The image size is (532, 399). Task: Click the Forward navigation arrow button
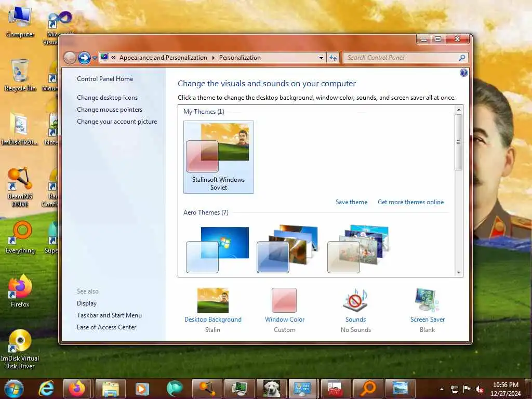(84, 58)
